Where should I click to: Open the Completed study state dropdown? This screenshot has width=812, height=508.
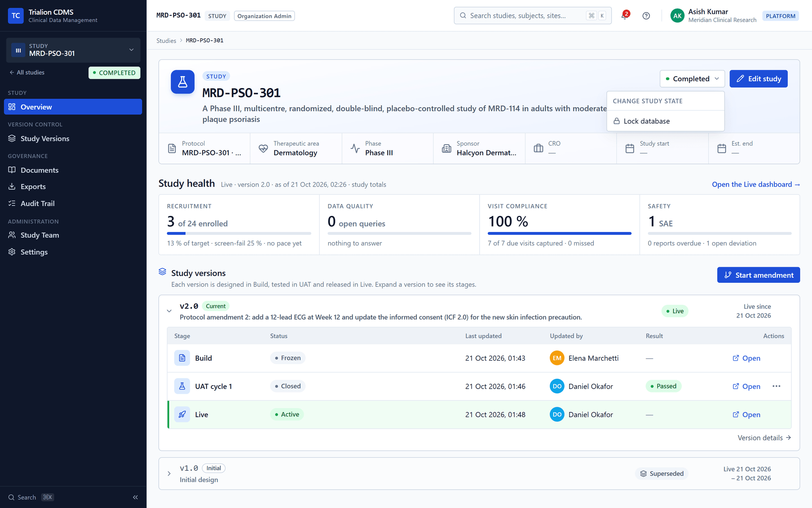(692, 79)
